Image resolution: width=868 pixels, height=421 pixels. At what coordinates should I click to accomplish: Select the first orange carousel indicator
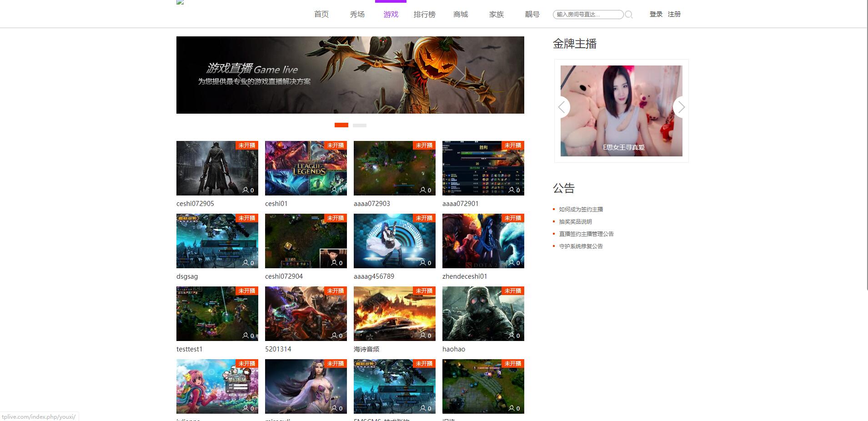(341, 125)
